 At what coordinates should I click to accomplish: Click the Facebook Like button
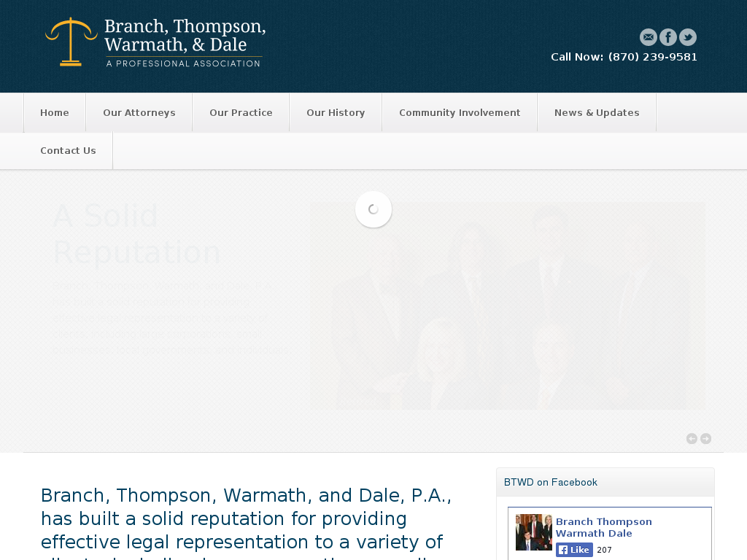pyautogui.click(x=574, y=550)
